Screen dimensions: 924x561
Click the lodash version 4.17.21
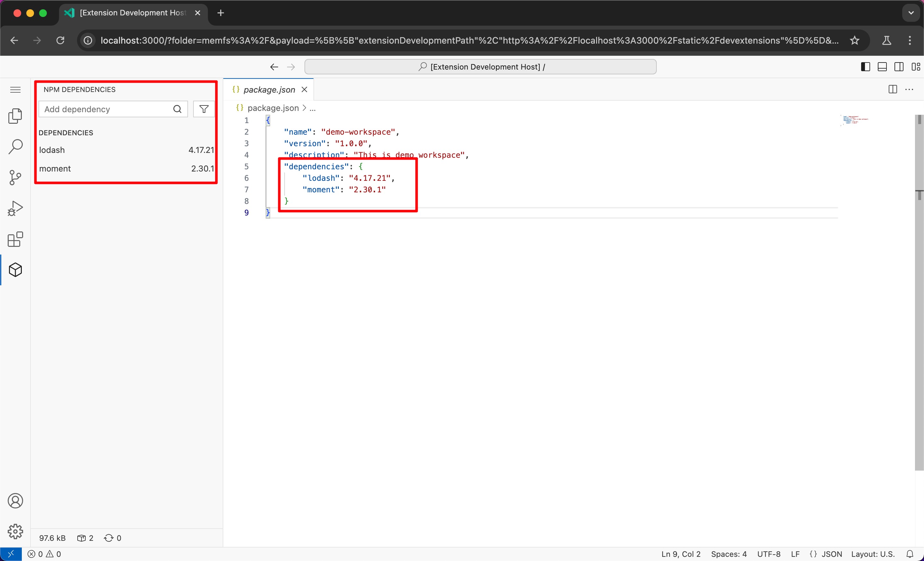click(201, 150)
